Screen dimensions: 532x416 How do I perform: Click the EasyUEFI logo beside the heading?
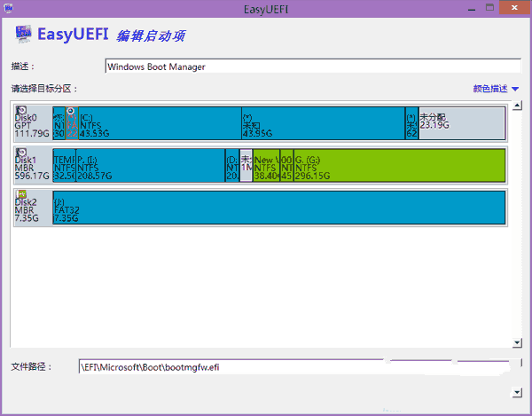click(23, 34)
